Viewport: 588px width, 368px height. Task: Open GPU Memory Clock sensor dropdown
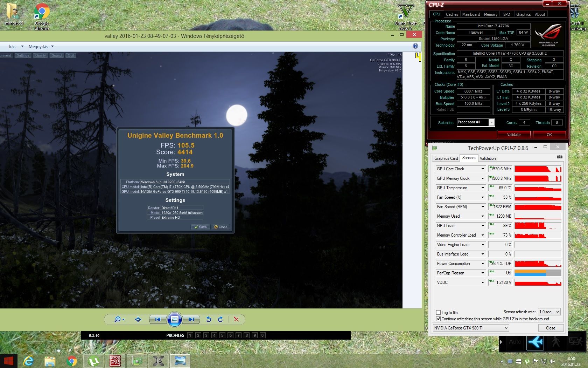[483, 178]
